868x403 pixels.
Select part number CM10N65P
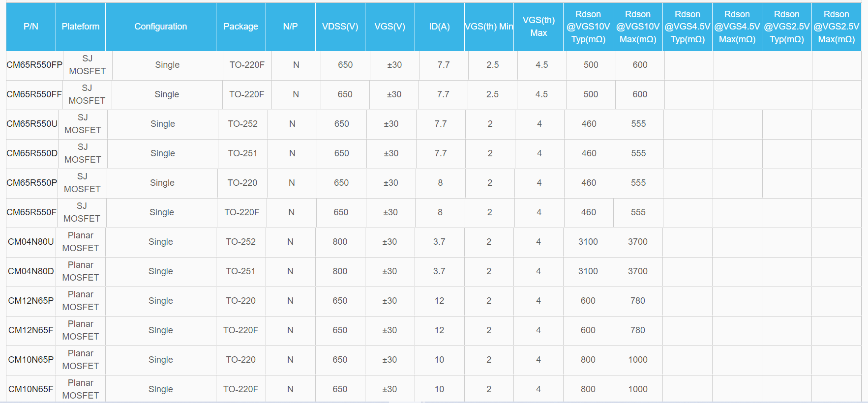coord(31,360)
